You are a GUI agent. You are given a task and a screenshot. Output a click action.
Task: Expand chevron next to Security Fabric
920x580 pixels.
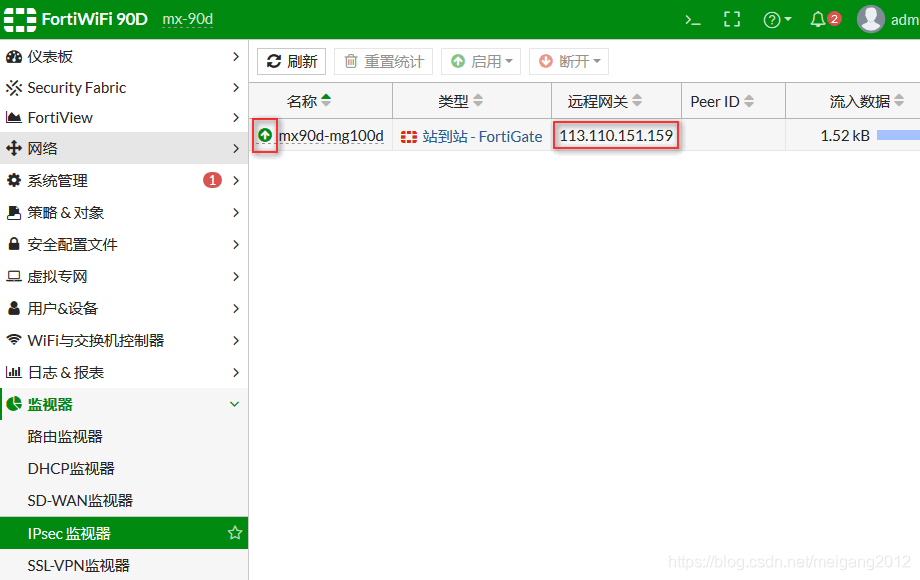tap(235, 87)
